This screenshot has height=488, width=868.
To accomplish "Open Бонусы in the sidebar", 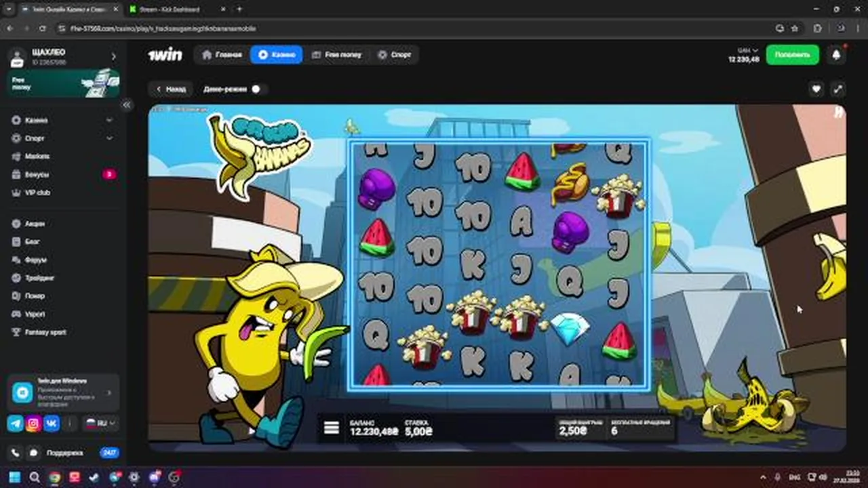I will [37, 175].
